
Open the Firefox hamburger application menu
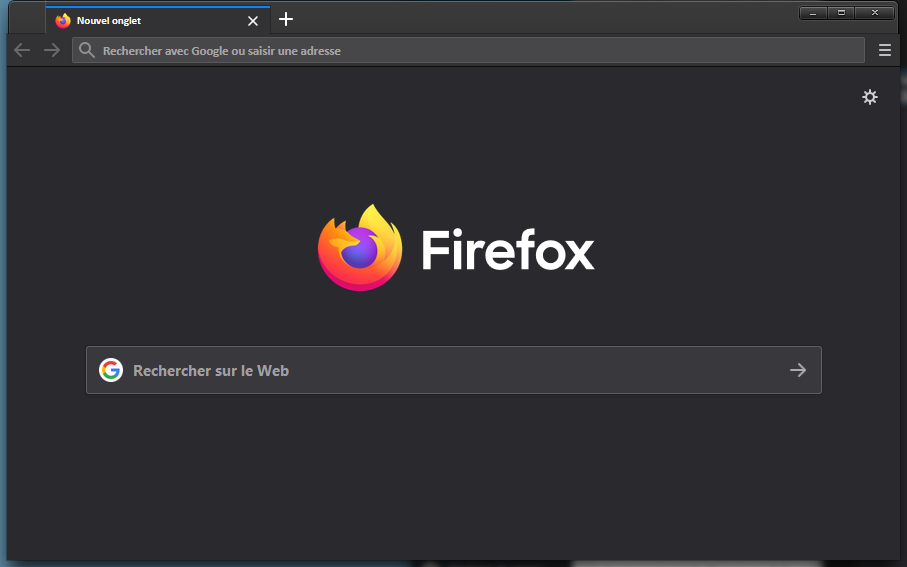884,50
